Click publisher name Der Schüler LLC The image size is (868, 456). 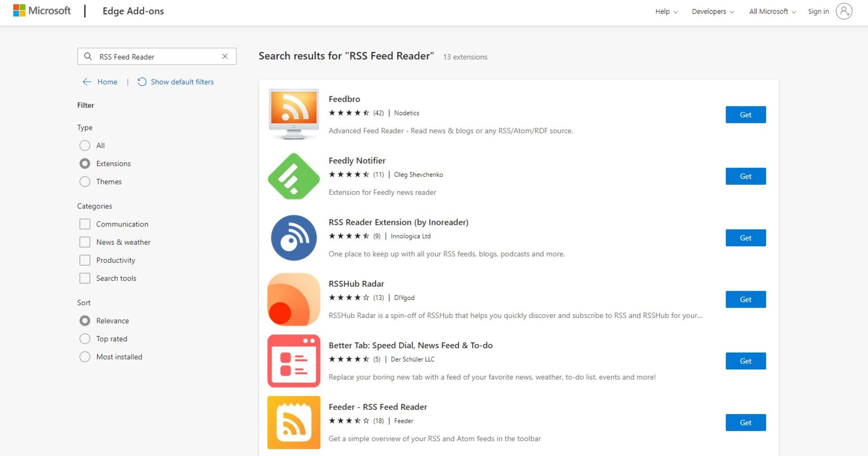(412, 359)
